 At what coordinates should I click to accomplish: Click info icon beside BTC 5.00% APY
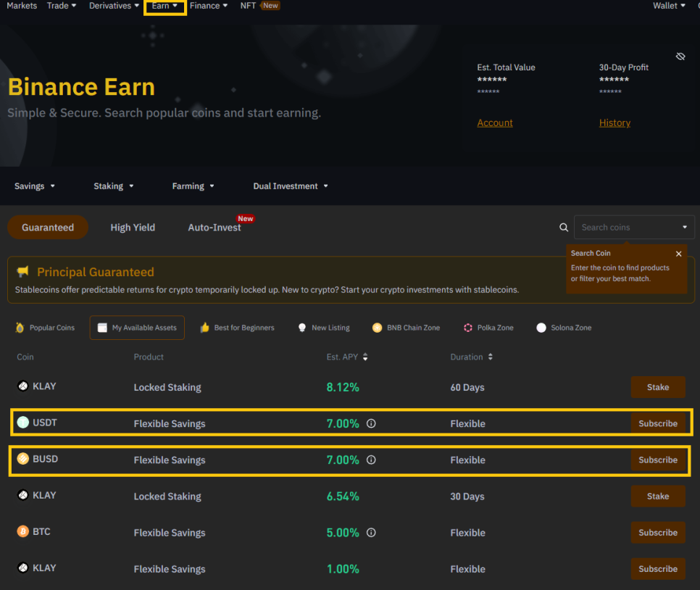371,533
